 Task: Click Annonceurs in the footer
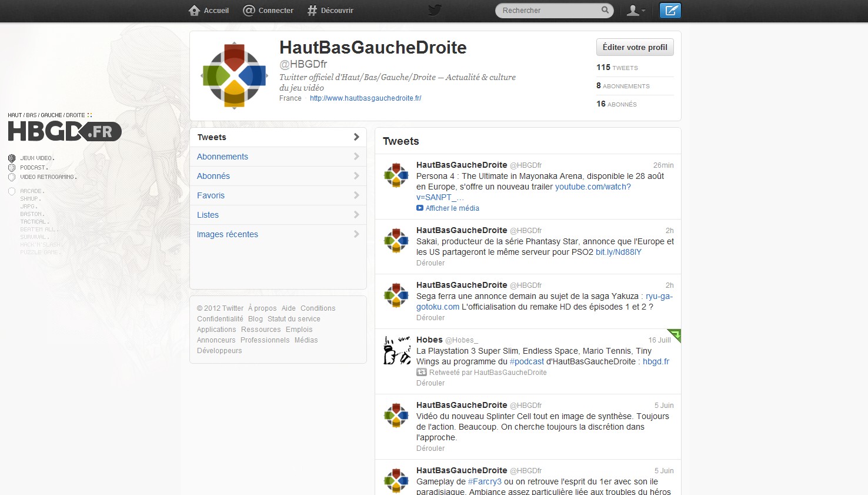coord(216,340)
